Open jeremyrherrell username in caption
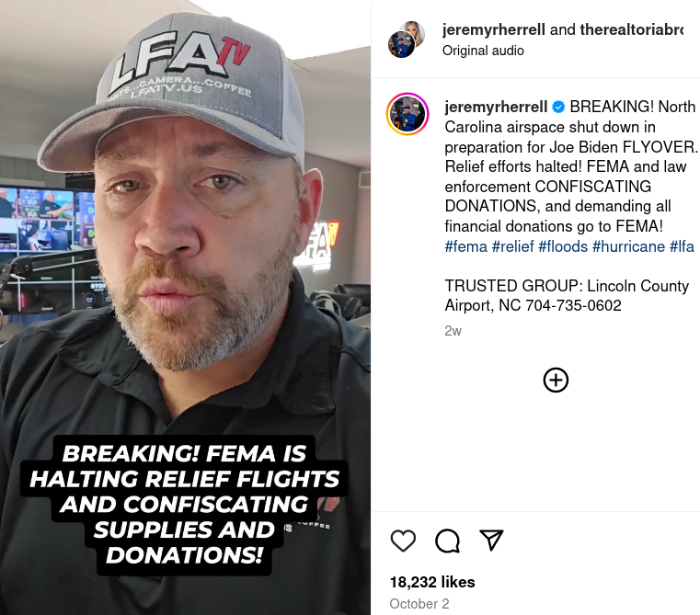The width and height of the screenshot is (700, 615). point(496,107)
